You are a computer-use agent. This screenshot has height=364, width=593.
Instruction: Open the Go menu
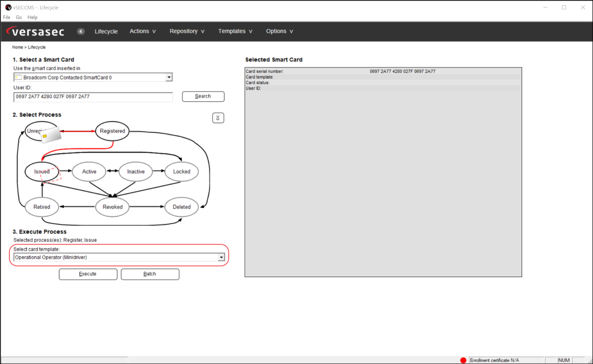point(19,17)
